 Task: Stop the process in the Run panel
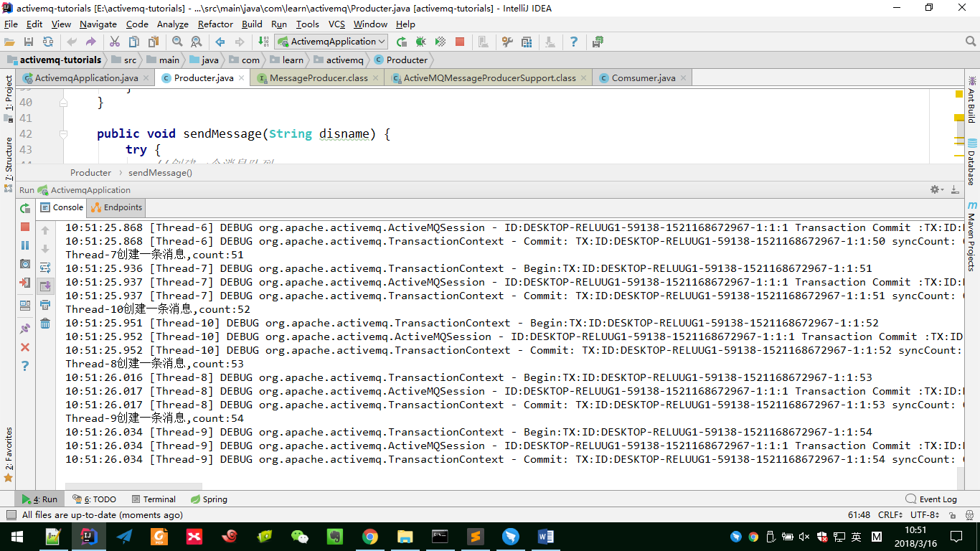tap(25, 227)
